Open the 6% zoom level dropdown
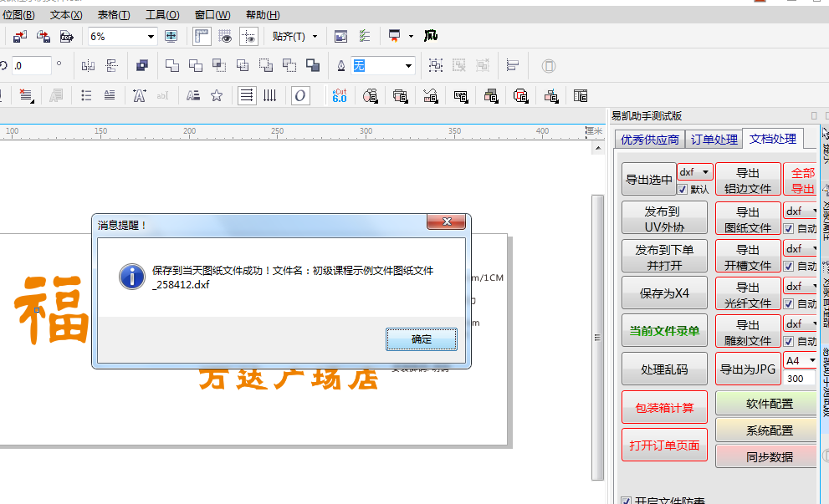The height and width of the screenshot is (504, 829). click(151, 36)
